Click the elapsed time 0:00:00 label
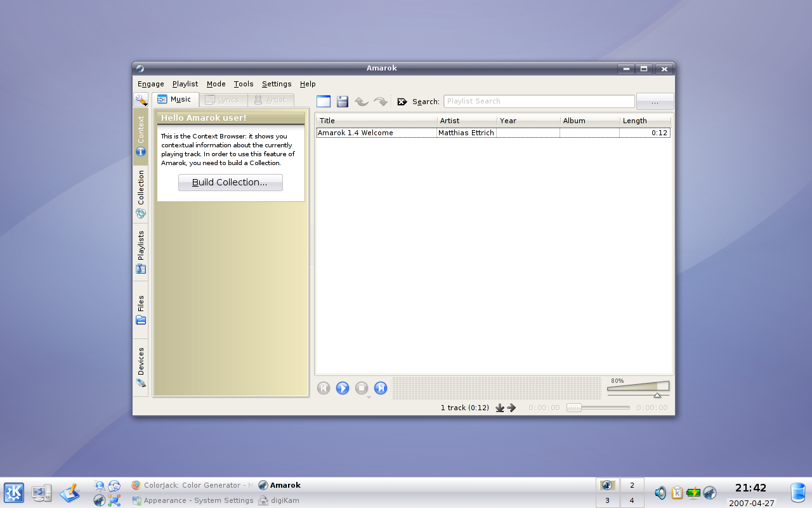 544,408
